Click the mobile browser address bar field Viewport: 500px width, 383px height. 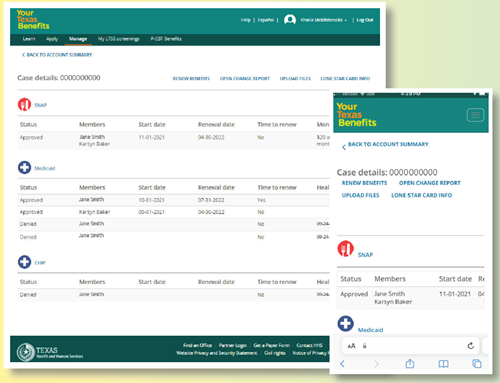[411, 346]
